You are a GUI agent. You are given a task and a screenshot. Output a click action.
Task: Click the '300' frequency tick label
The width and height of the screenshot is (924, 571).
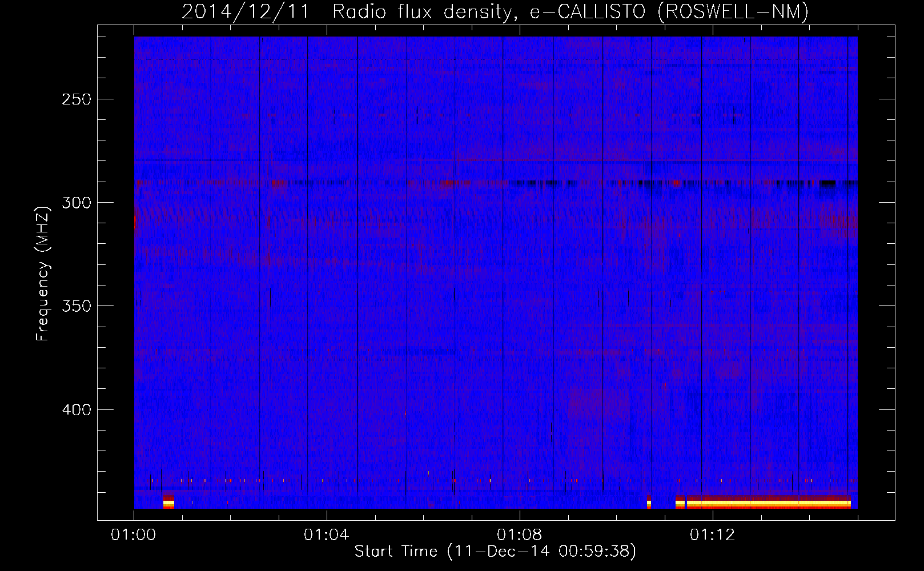click(x=76, y=203)
